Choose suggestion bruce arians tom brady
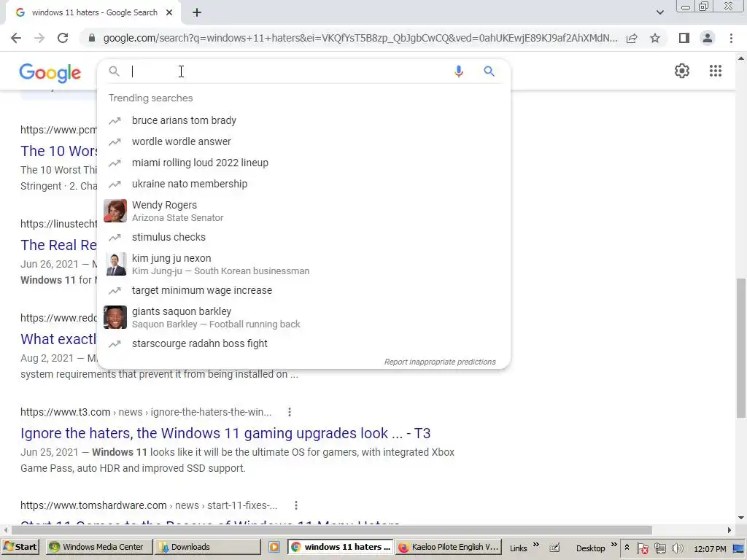Image resolution: width=747 pixels, height=560 pixels. tap(303, 120)
